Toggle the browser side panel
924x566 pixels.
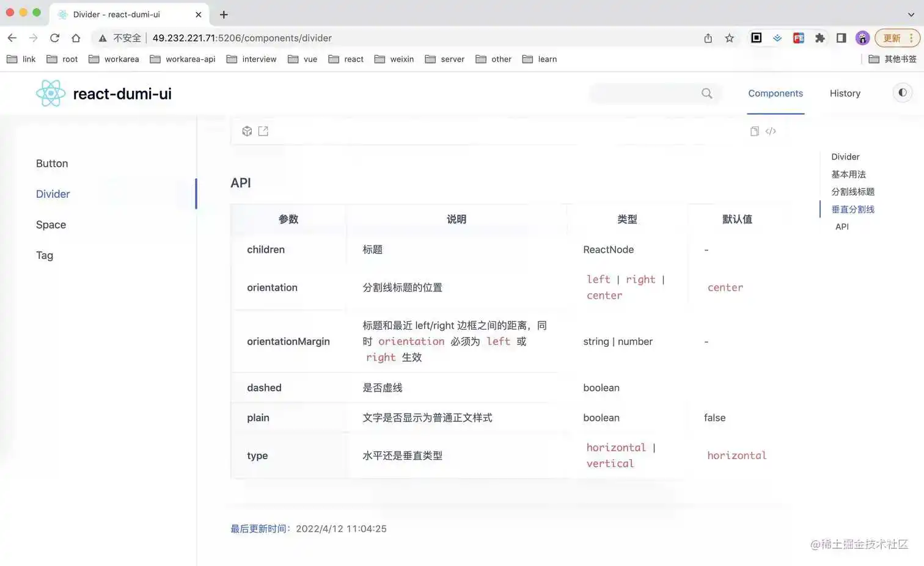[x=841, y=38]
